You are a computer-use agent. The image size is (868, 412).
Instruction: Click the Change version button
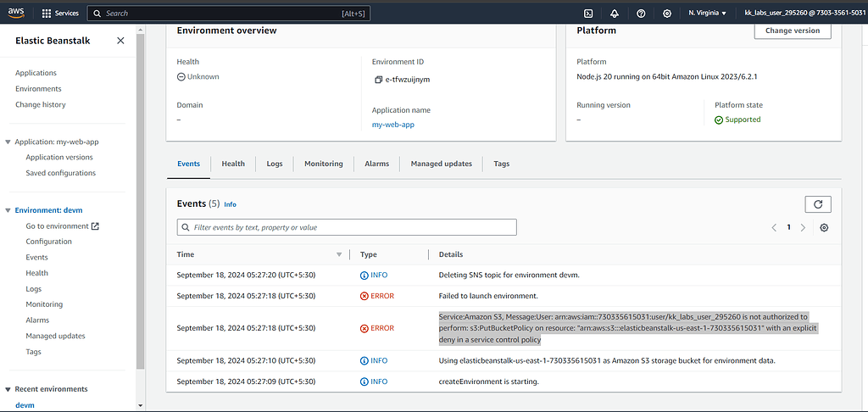[x=793, y=31]
